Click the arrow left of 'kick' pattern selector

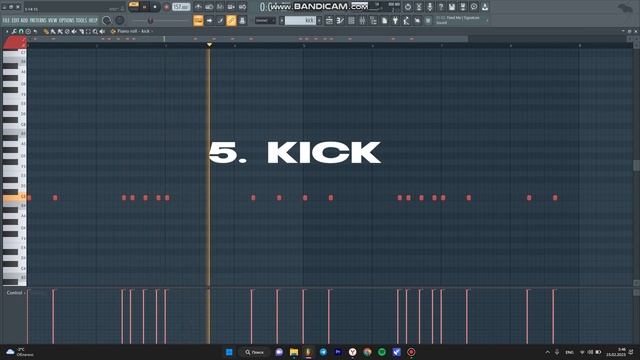click(x=282, y=20)
